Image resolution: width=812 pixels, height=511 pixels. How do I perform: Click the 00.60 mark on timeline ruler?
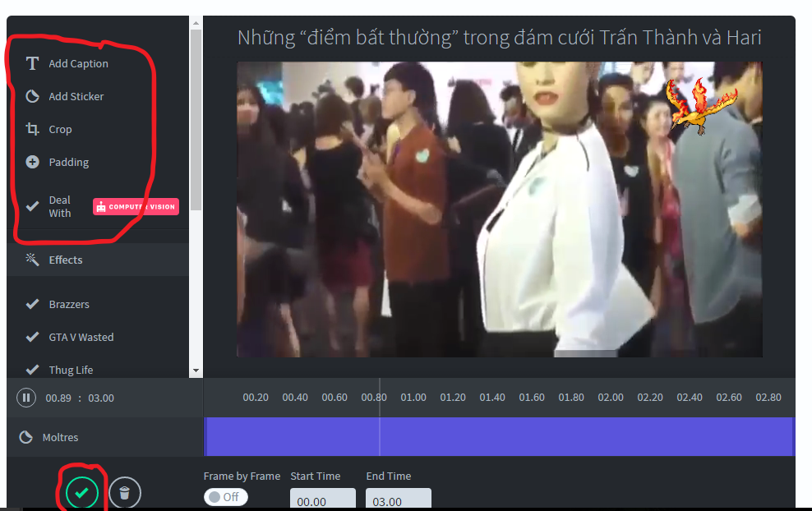click(334, 397)
